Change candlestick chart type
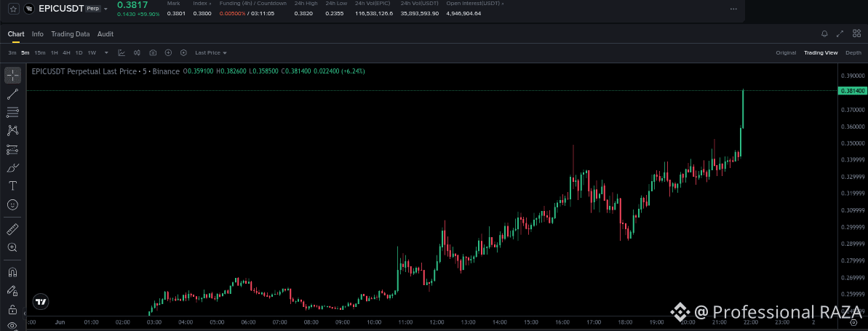868x331 pixels. [138, 52]
